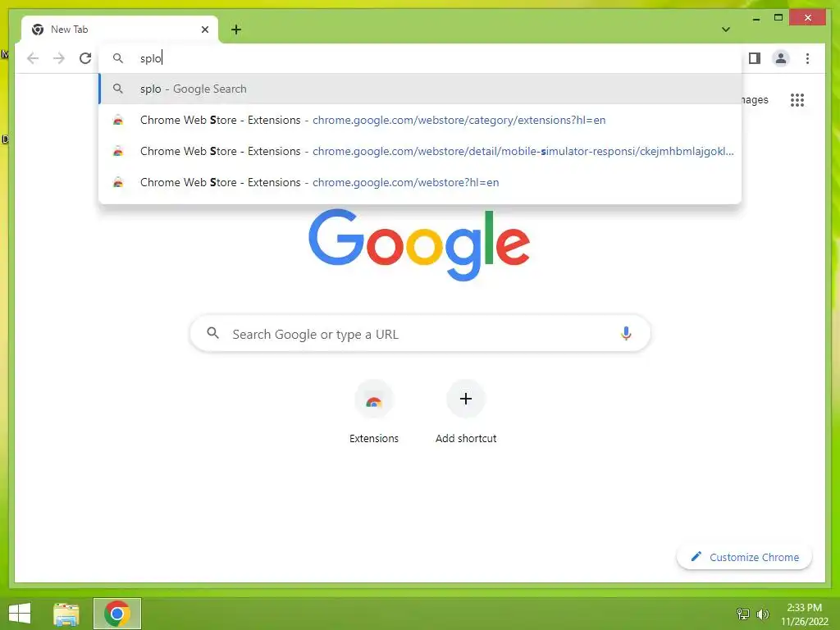
Task: Click in the address bar text "splo"
Action: [x=151, y=58]
